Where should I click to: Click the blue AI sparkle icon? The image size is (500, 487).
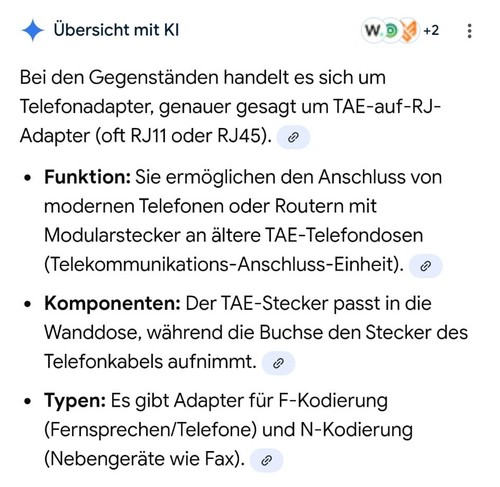tap(32, 30)
